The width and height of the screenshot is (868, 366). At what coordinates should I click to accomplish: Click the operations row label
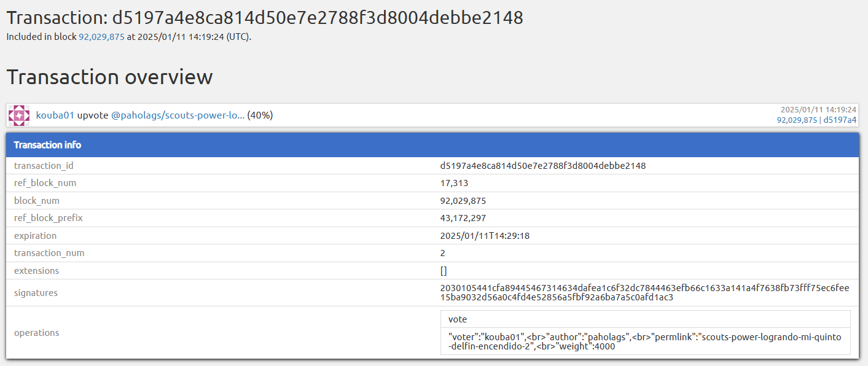(x=37, y=333)
